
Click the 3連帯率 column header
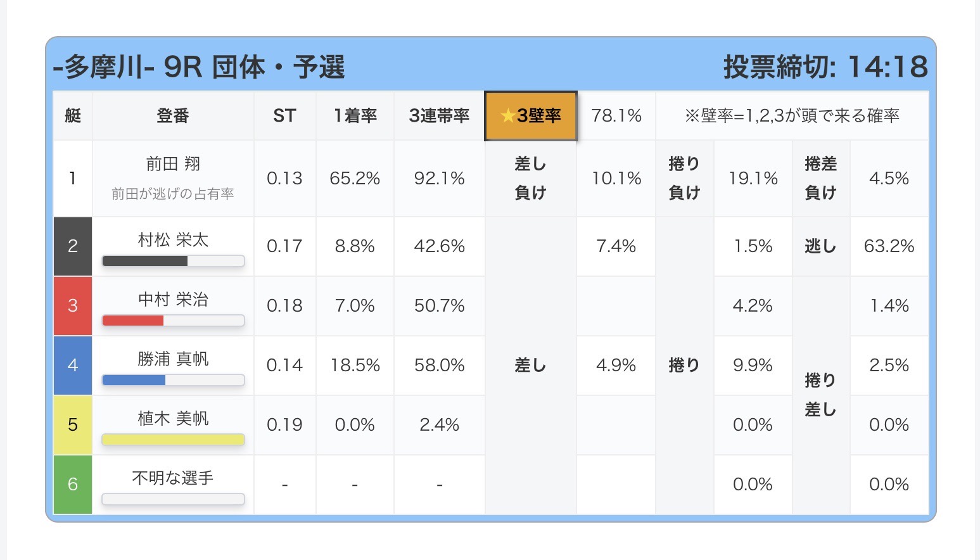(439, 116)
